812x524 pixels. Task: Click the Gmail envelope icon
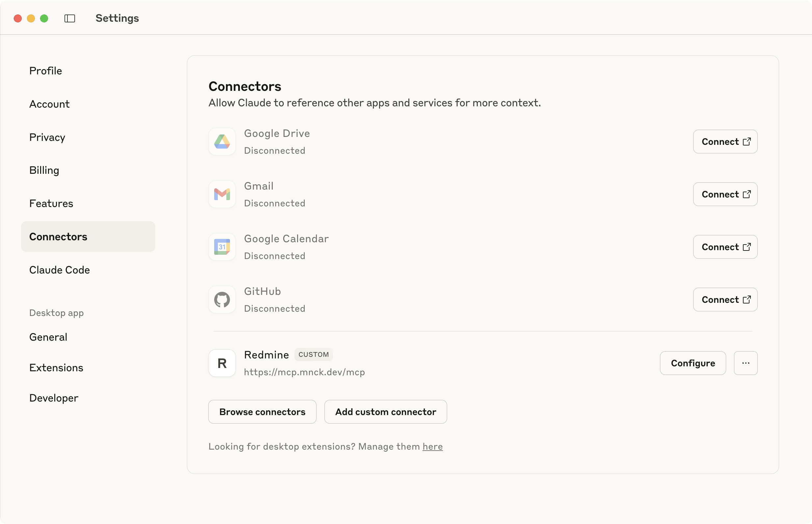[222, 194]
